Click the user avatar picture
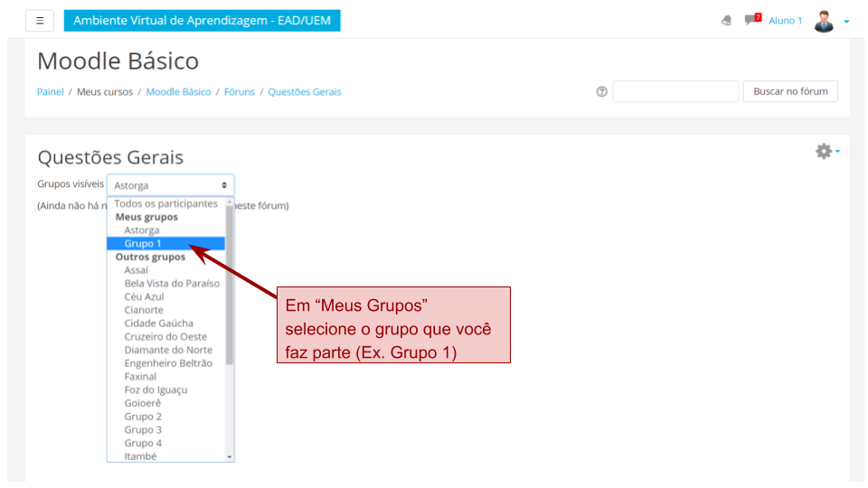This screenshot has height=488, width=868. [x=823, y=21]
